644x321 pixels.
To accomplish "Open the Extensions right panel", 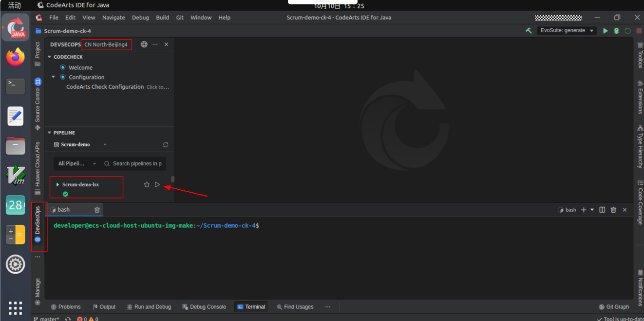I will coord(640,97).
